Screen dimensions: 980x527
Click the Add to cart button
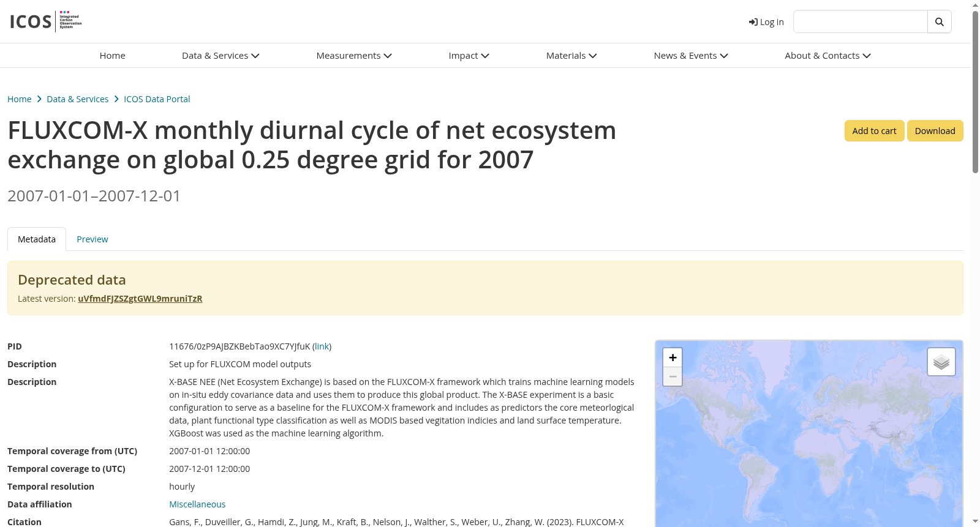874,131
